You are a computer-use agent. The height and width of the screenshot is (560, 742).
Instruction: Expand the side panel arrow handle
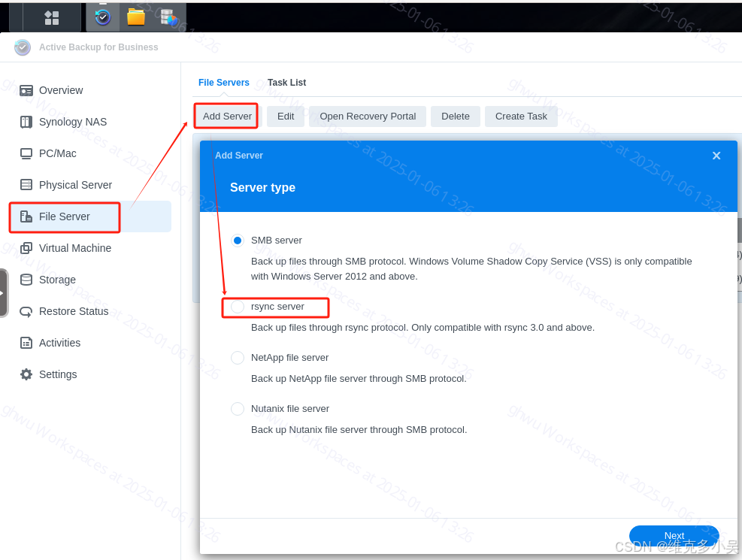tap(3, 293)
